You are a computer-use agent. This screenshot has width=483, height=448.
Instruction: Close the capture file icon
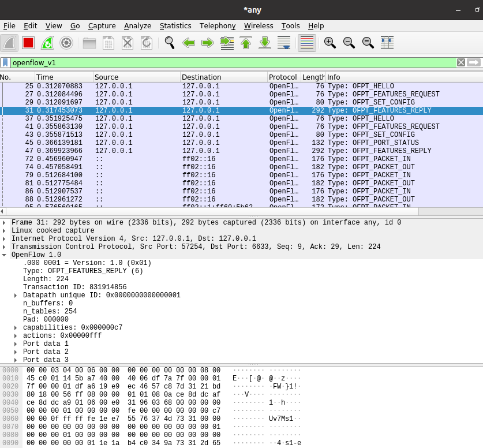coord(128,43)
